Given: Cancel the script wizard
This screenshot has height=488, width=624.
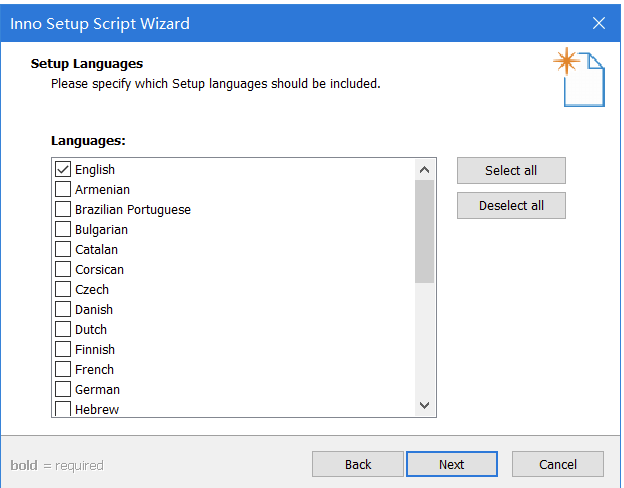Looking at the screenshot, I should click(x=558, y=464).
